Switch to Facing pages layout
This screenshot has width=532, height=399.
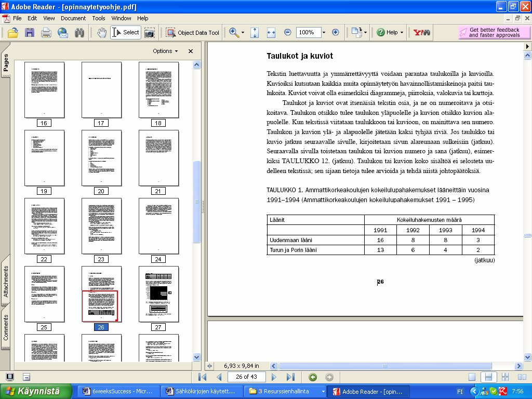(x=522, y=377)
